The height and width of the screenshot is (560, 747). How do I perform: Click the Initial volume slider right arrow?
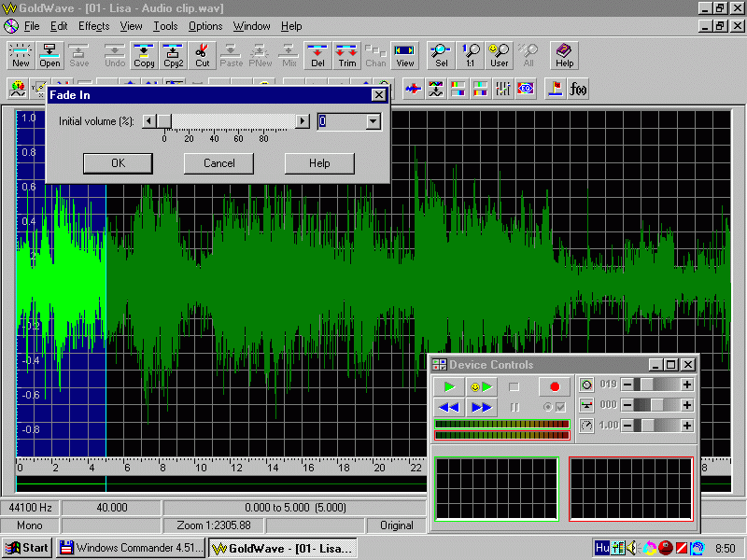click(302, 121)
